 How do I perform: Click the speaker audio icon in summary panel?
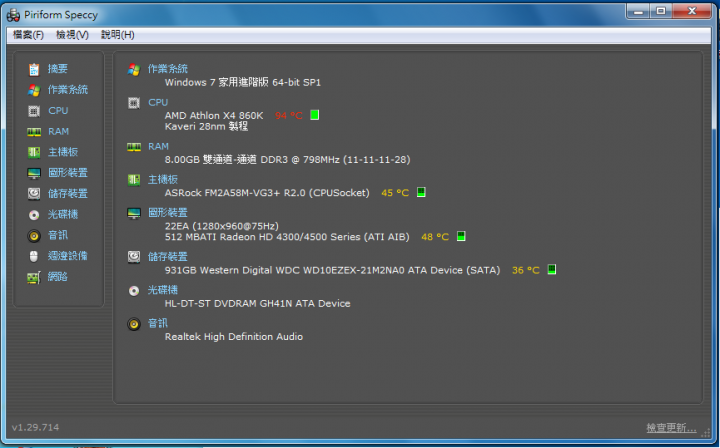click(x=134, y=324)
